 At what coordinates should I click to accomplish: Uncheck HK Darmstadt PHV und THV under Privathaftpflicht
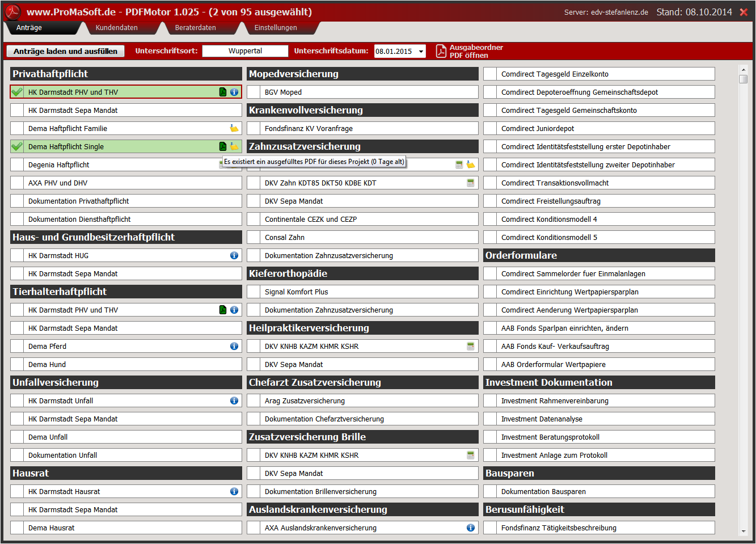17,92
